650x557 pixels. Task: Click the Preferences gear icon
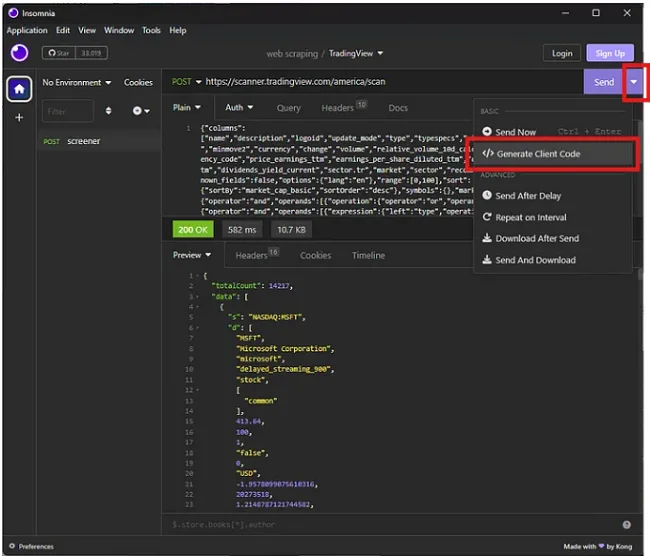pyautogui.click(x=12, y=546)
